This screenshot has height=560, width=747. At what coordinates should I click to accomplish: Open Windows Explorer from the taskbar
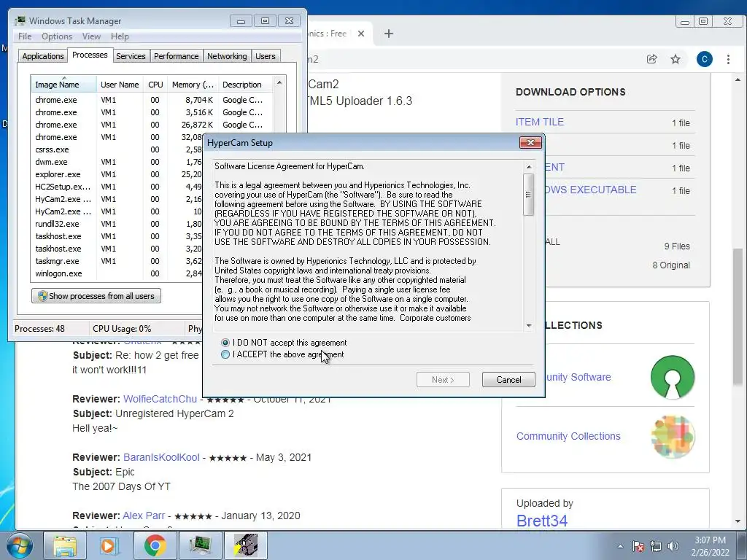coord(65,545)
